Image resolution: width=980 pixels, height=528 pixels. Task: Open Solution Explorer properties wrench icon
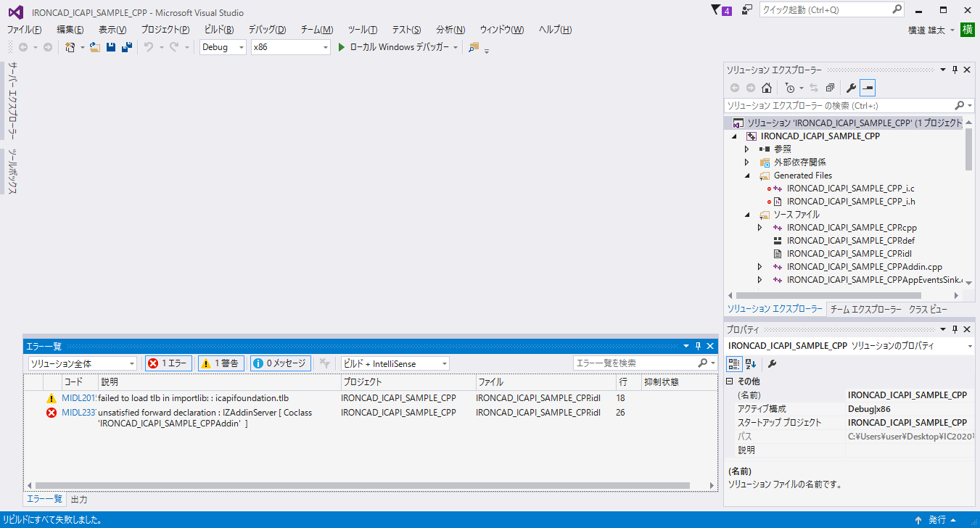point(851,88)
